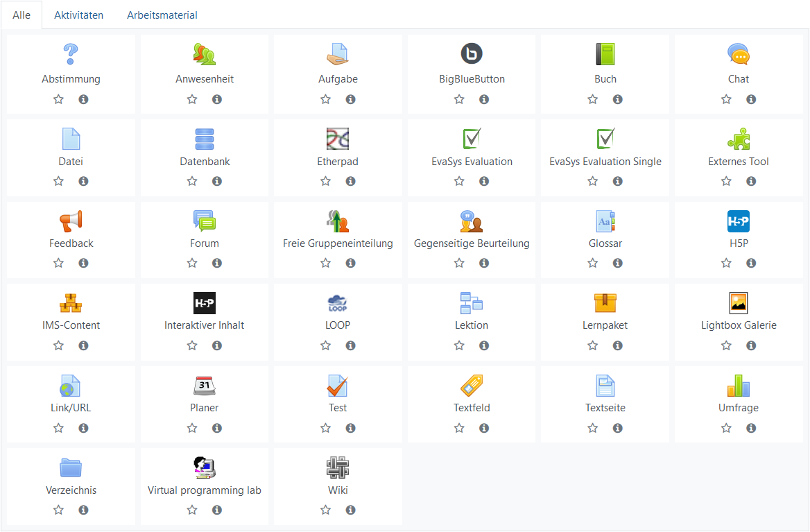Switch to the Aktivitäten tab
The width and height of the screenshot is (810, 532).
(78, 15)
